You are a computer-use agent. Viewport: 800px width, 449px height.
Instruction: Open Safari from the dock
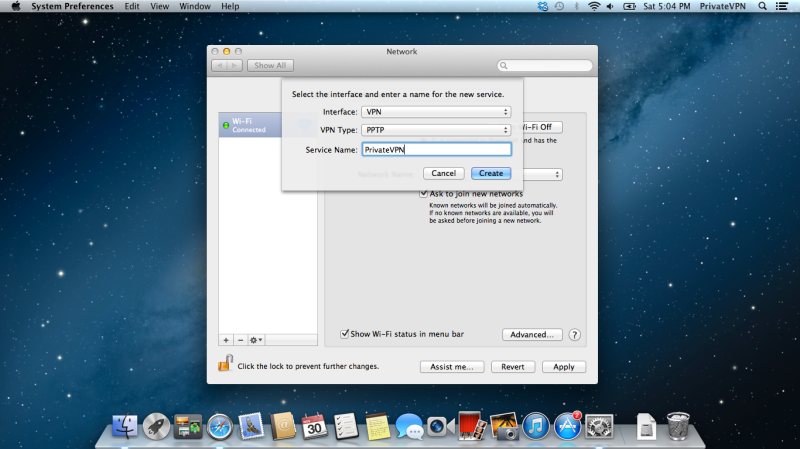(219, 427)
